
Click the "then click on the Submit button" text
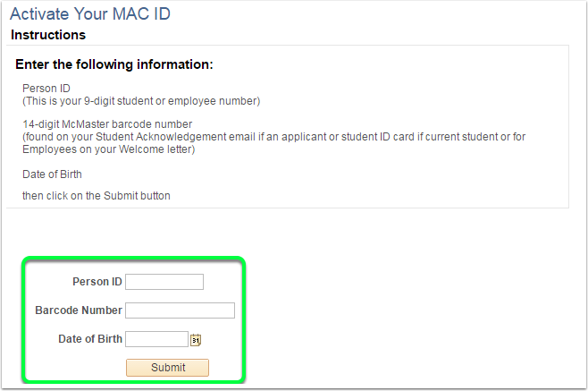tap(97, 195)
